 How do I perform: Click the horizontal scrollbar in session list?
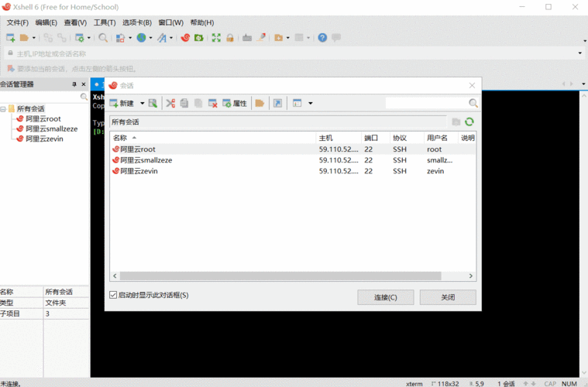click(x=280, y=276)
